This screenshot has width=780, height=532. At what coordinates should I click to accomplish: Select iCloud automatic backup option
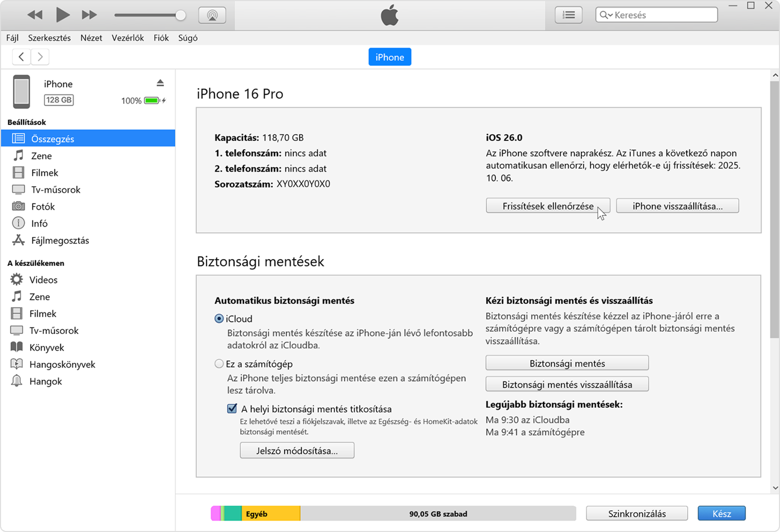pyautogui.click(x=219, y=318)
